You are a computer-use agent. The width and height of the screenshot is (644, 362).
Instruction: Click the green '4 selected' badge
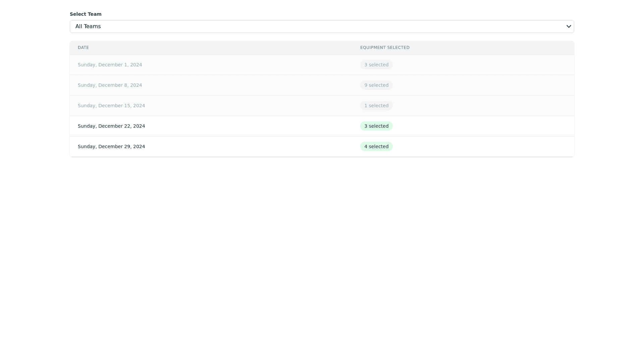[x=376, y=146]
